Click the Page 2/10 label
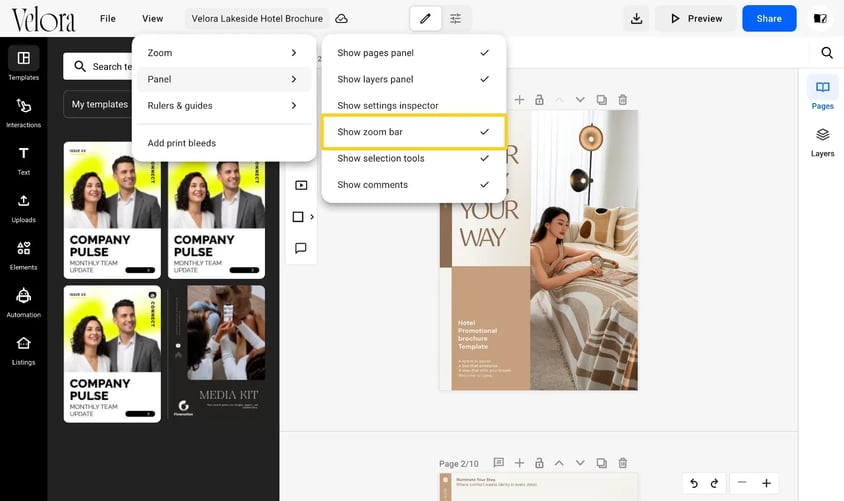Viewport: 844px width, 501px height. [x=459, y=463]
